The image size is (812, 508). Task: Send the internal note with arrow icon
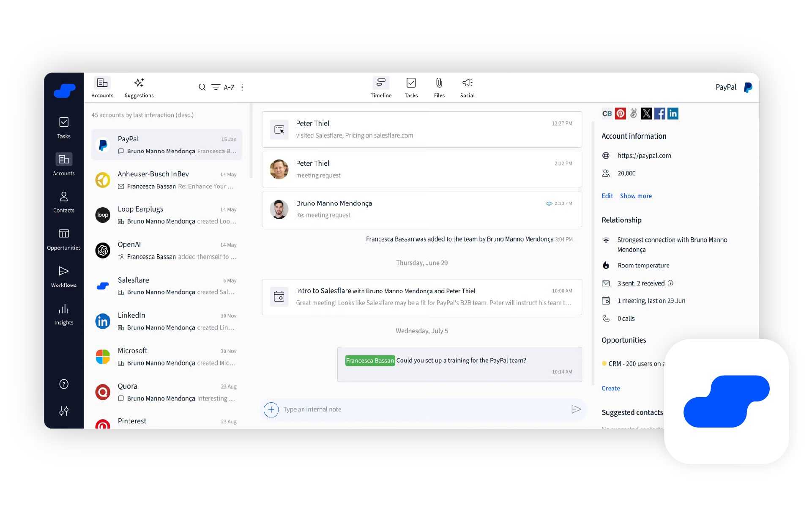pyautogui.click(x=576, y=409)
